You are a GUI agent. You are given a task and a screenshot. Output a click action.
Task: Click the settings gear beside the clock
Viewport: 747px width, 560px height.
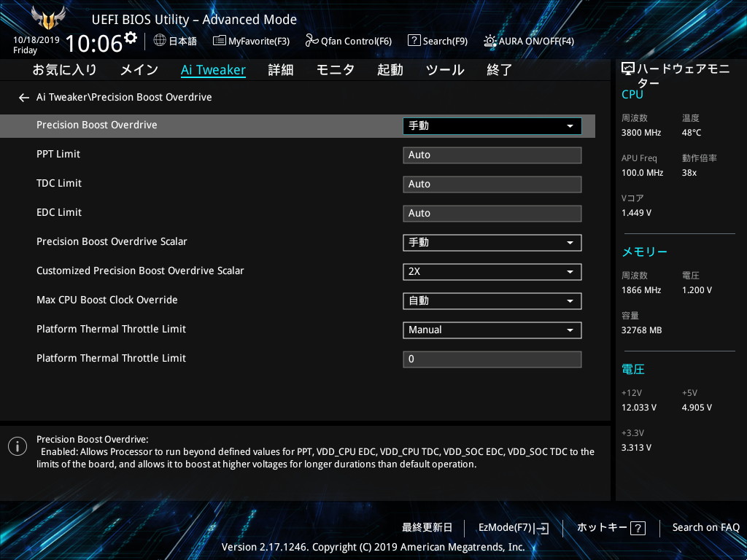coord(130,38)
